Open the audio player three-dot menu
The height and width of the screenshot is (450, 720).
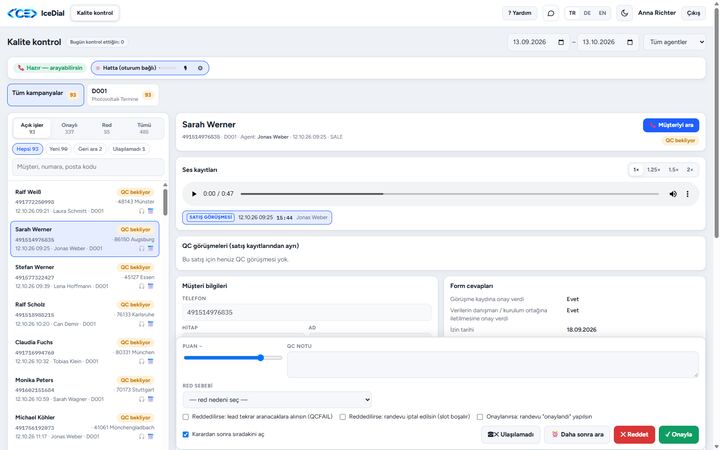click(687, 194)
